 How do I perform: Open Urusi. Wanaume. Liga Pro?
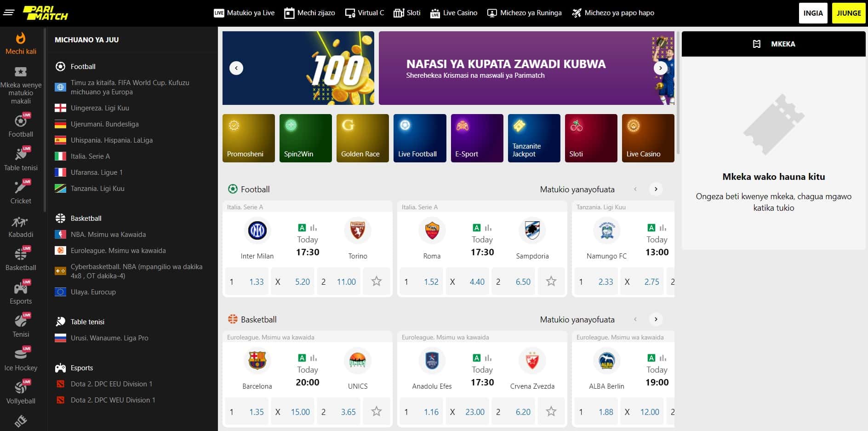pos(109,338)
